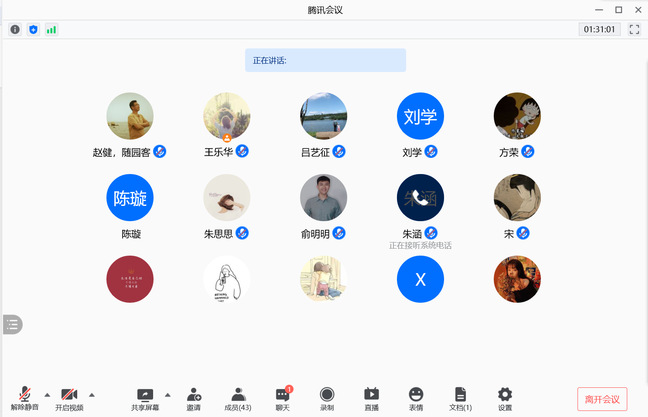Check the green network signal icon
Screen dimensions: 648x417
click(51, 30)
